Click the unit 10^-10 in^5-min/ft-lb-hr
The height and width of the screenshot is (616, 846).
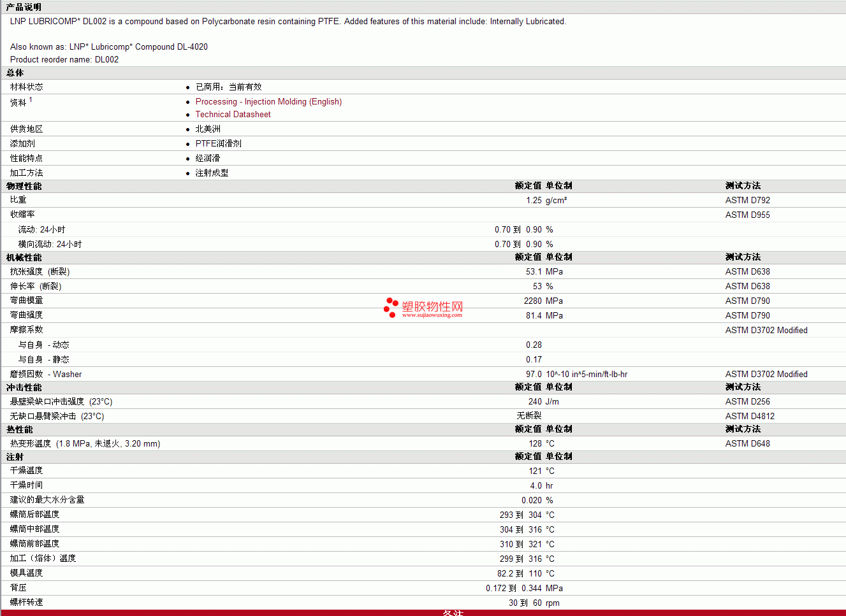587,375
